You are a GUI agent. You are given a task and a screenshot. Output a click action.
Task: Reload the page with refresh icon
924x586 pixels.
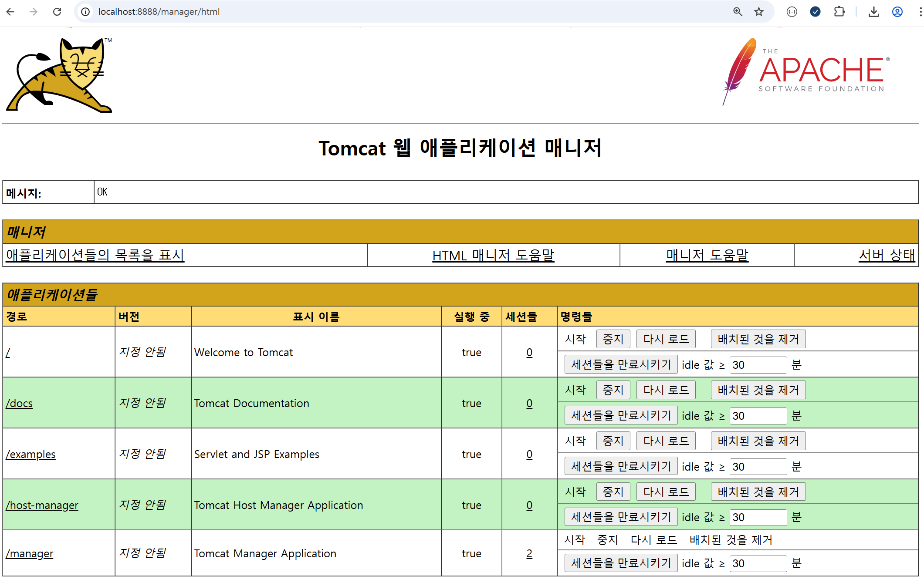click(x=57, y=12)
